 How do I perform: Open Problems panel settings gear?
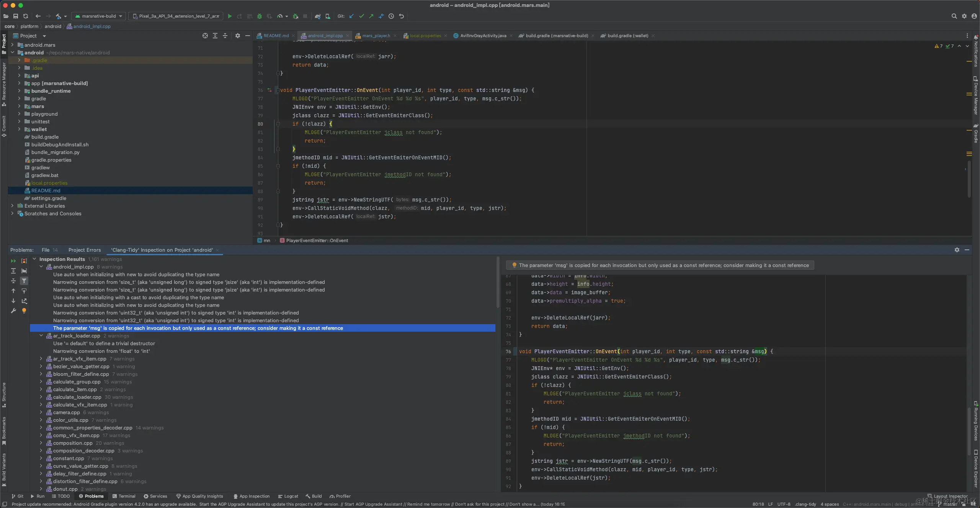click(x=957, y=250)
